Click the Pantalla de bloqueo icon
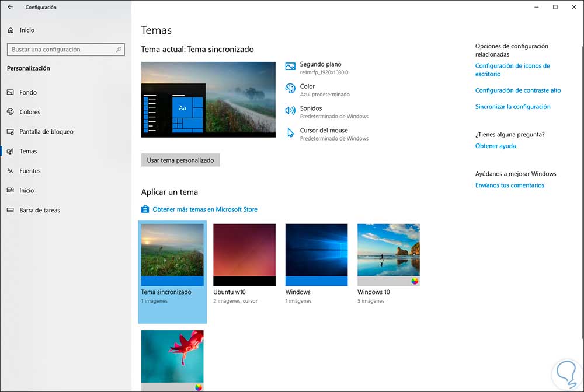Screen dimensions: 584x392 coord(11,132)
